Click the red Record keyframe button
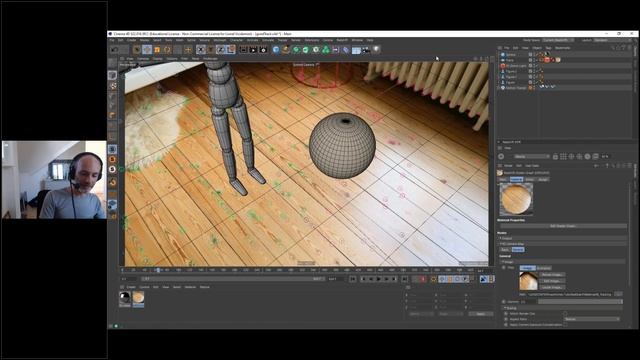 click(423, 279)
